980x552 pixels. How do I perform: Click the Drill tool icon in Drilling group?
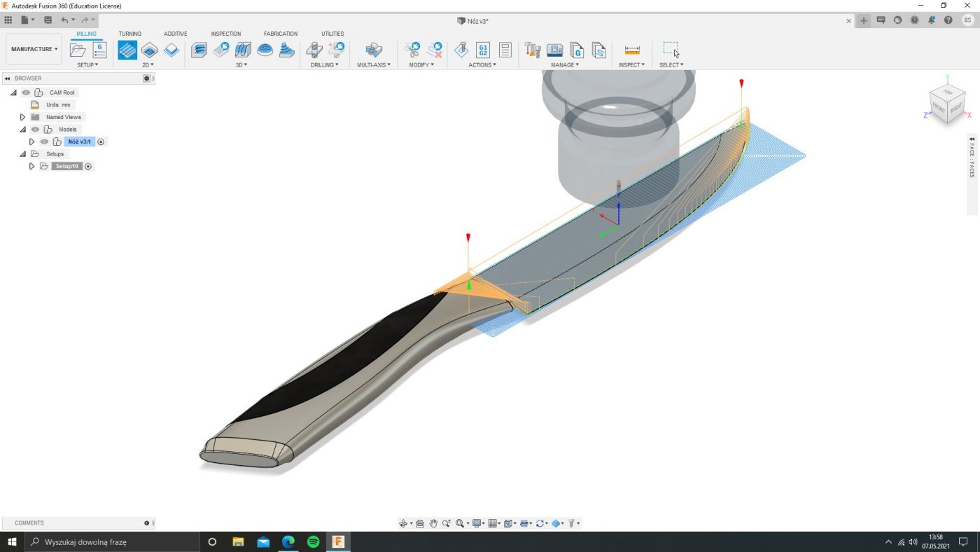point(314,50)
